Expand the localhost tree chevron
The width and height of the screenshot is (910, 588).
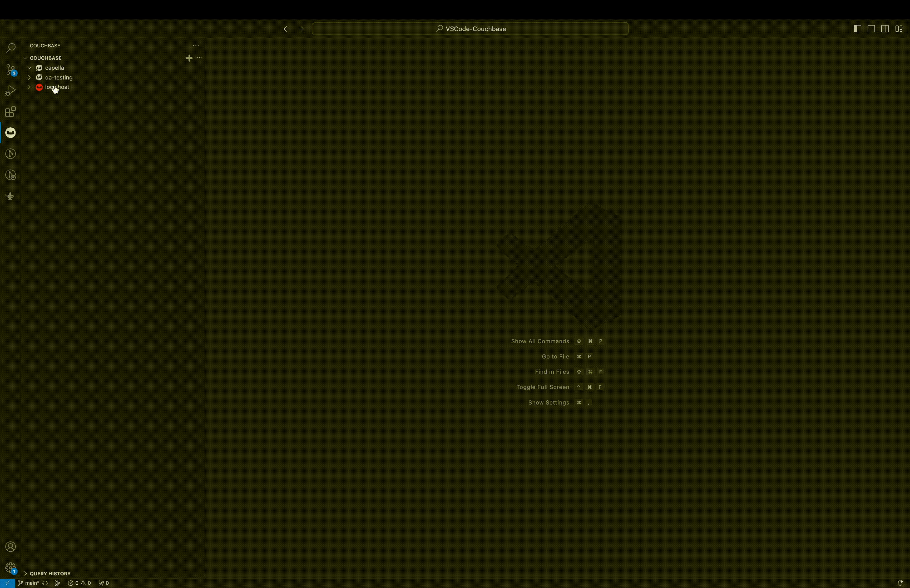pos(29,87)
